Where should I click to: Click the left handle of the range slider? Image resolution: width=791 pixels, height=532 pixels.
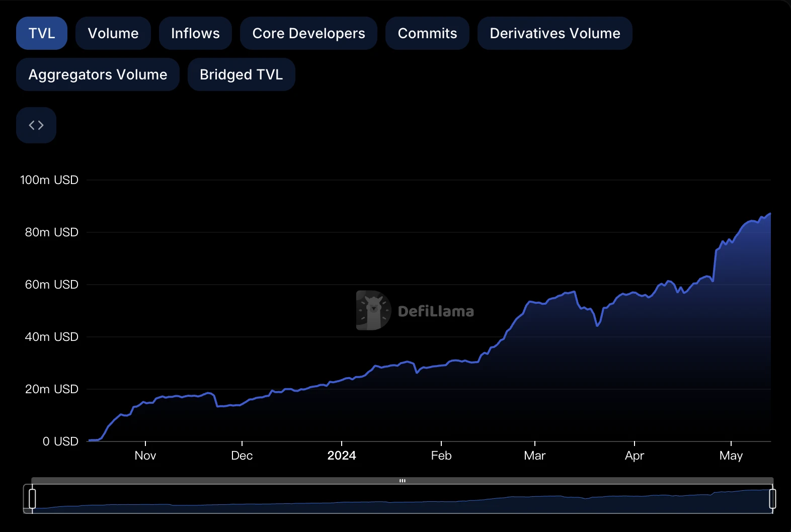32,498
